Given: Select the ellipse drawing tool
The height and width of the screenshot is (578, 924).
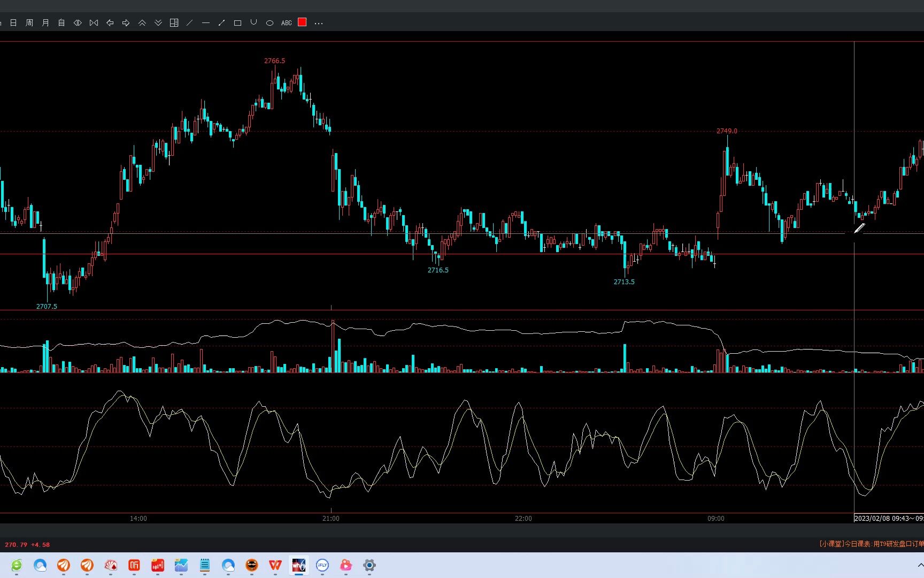Looking at the screenshot, I should point(270,23).
